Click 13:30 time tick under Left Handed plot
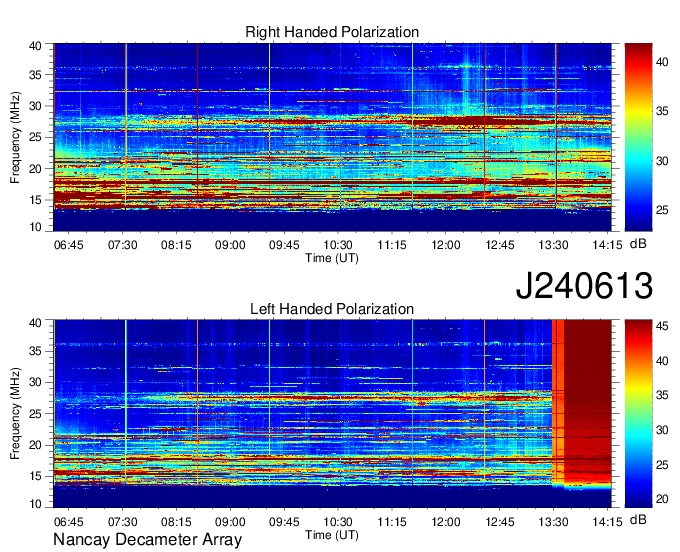This screenshot has height=552, width=680. point(553,522)
